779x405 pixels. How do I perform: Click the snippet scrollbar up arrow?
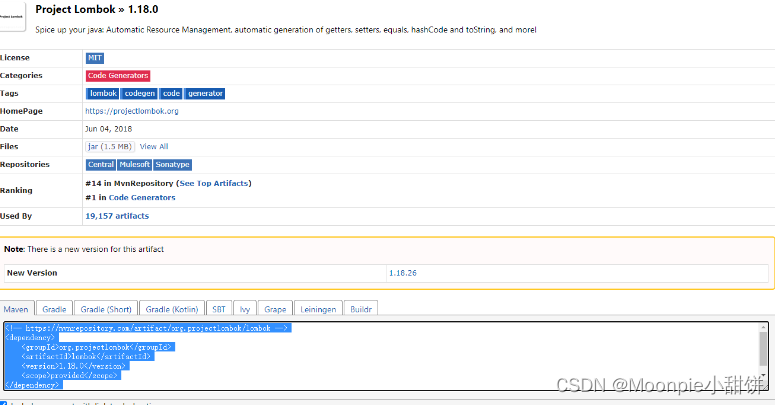pyautogui.click(x=763, y=327)
